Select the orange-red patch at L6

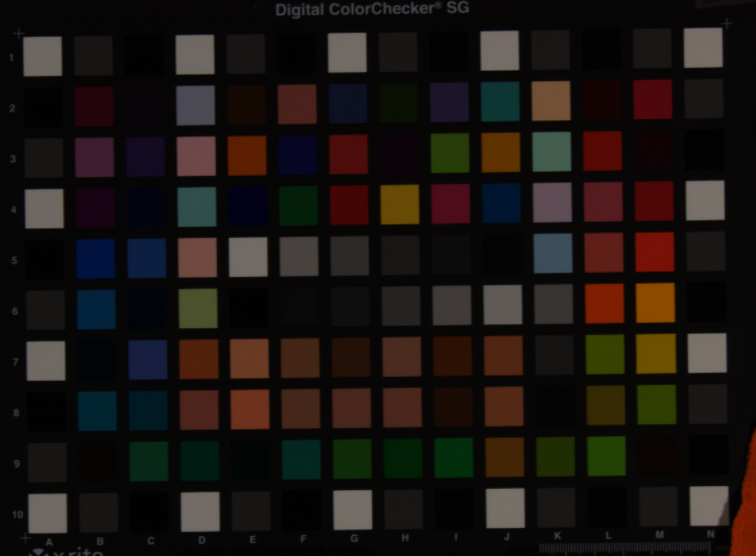coord(604,303)
